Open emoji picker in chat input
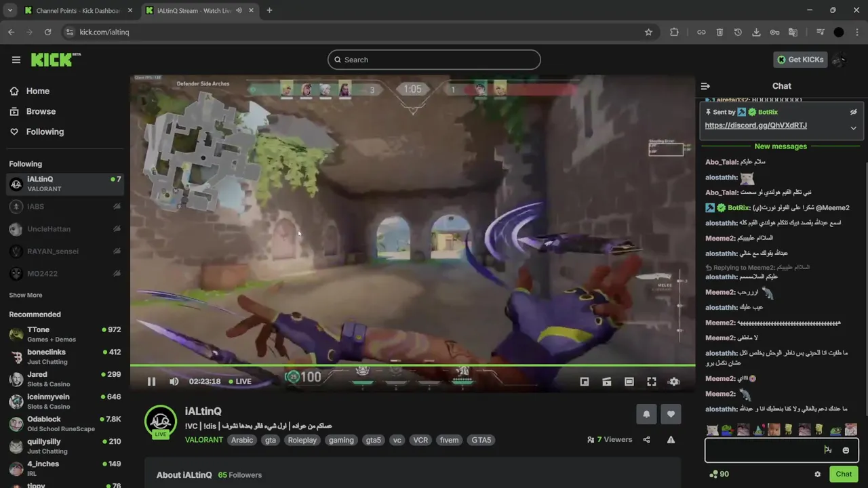This screenshot has height=488, width=868. point(846,450)
